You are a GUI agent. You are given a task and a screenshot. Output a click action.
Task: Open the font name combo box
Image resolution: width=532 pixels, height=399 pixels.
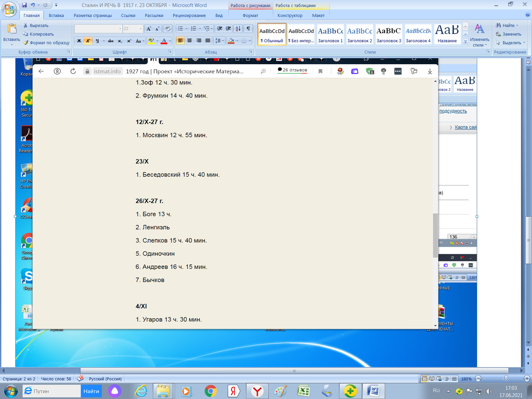[98, 28]
